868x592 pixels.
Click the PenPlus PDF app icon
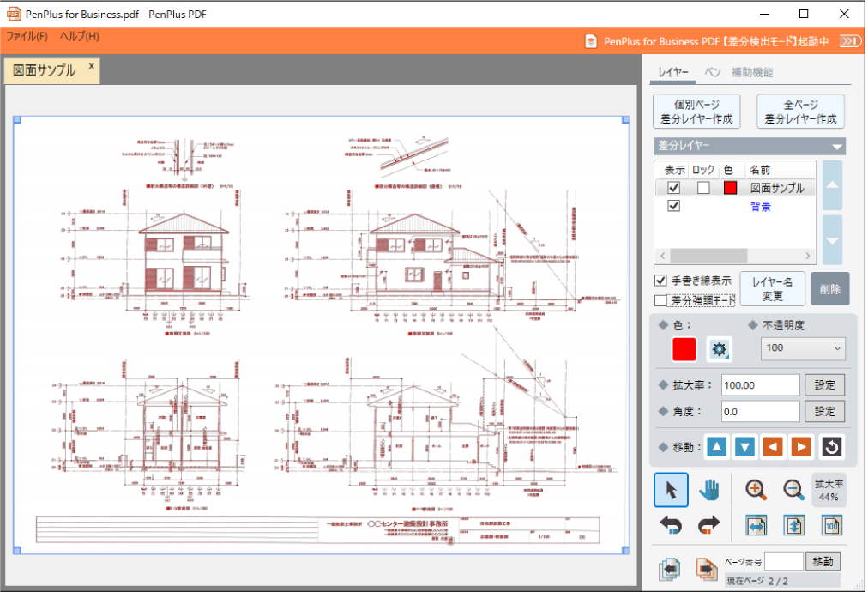pyautogui.click(x=13, y=14)
